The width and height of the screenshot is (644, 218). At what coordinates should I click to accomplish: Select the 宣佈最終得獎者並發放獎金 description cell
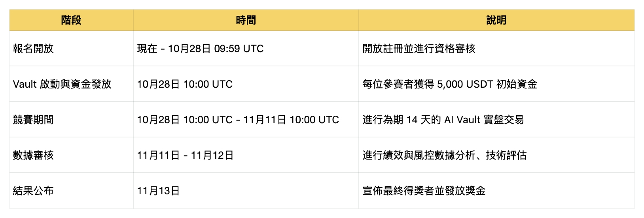(x=424, y=191)
